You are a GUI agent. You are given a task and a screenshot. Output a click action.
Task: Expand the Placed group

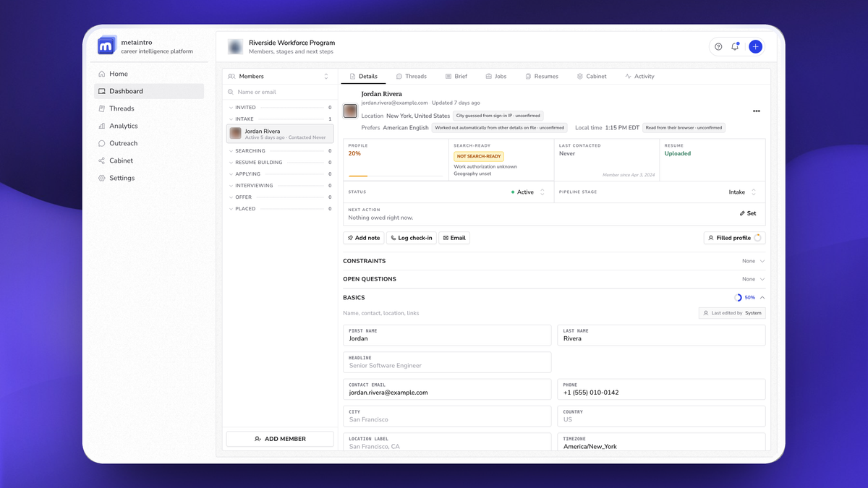pyautogui.click(x=279, y=209)
